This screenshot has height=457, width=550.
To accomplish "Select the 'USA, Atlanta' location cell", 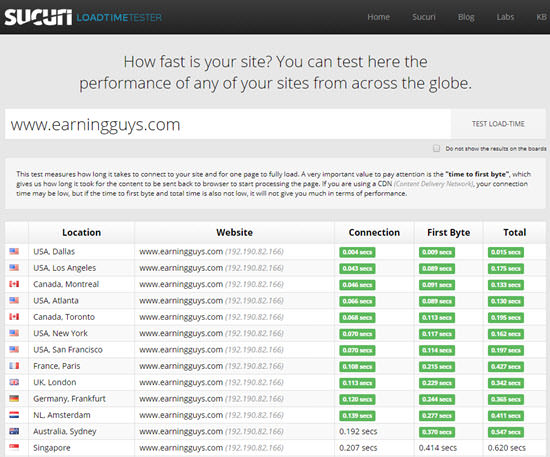I will point(81,301).
